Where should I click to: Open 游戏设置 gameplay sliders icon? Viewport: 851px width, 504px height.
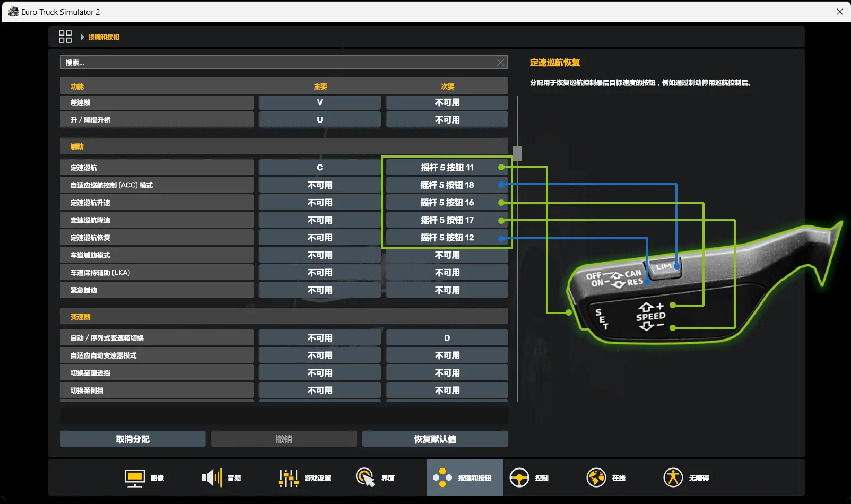click(289, 478)
